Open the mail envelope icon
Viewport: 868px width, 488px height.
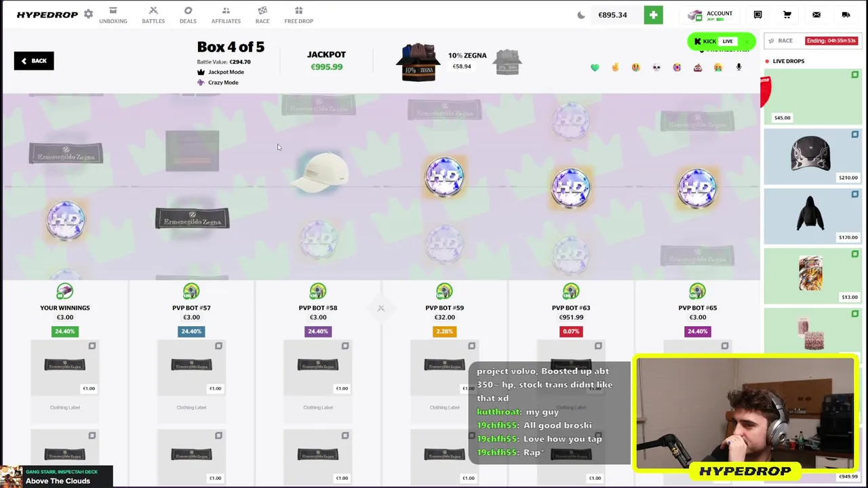click(816, 15)
